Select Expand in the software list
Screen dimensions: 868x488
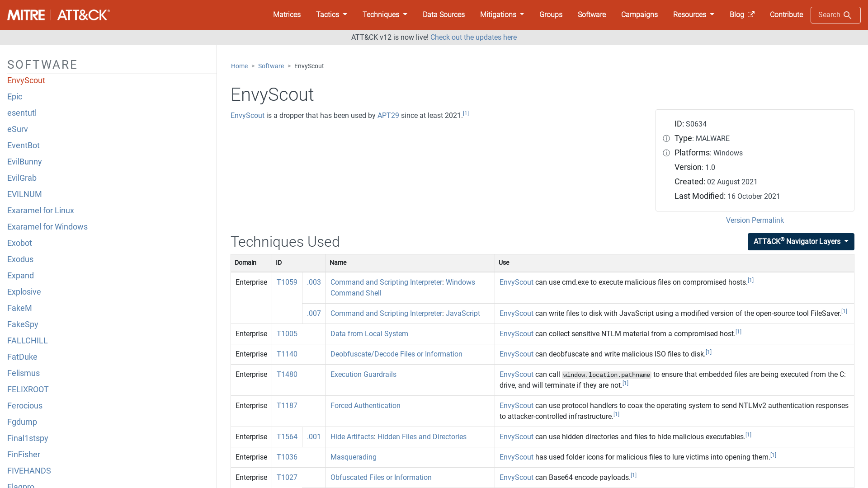[20, 276]
